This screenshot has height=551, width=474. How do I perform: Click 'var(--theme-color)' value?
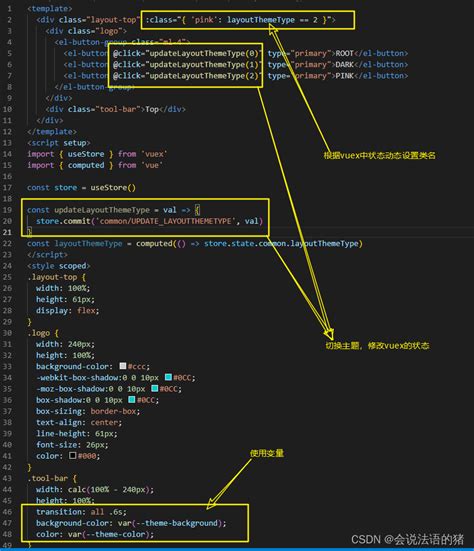(109, 534)
